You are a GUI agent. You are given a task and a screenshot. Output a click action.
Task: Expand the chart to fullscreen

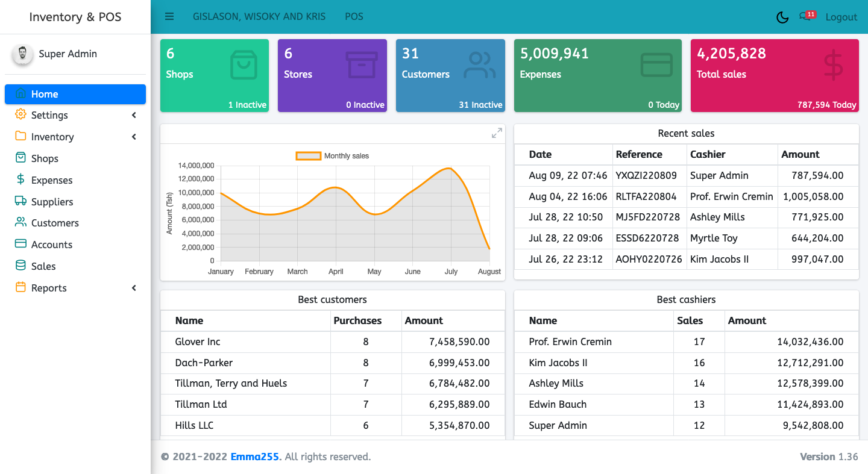tap(497, 134)
